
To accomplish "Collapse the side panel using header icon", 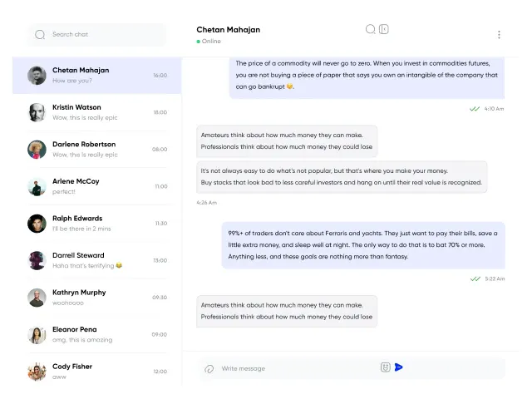I will coord(384,29).
